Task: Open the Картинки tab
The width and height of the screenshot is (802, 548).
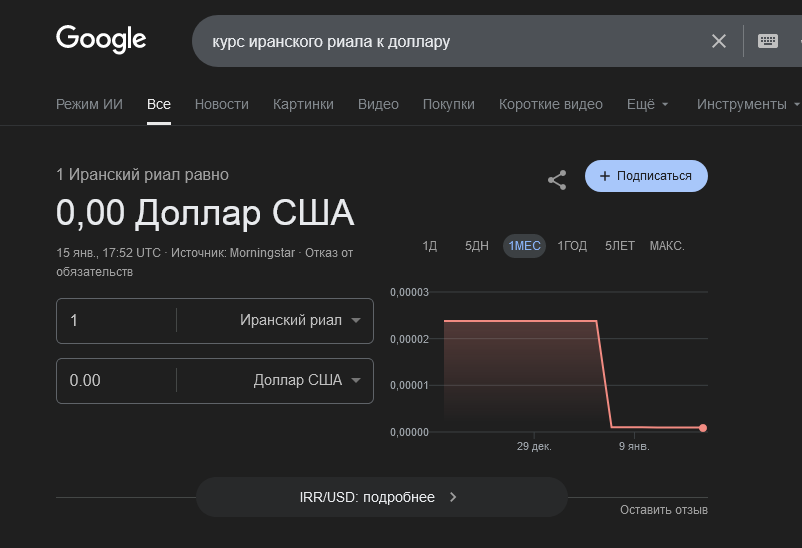Action: coord(303,104)
